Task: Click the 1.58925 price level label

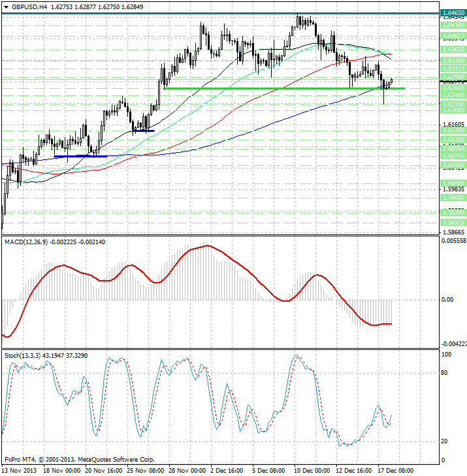Action: point(453,223)
